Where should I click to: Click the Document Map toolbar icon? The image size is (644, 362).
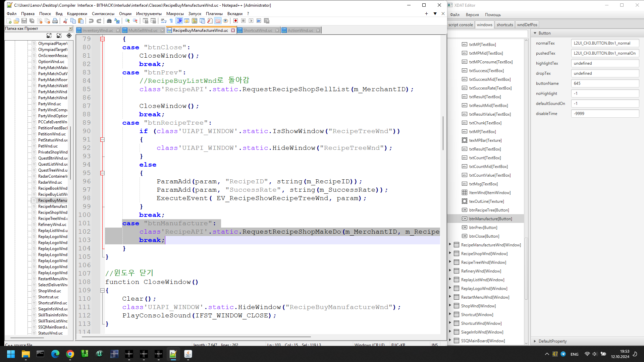click(x=195, y=21)
